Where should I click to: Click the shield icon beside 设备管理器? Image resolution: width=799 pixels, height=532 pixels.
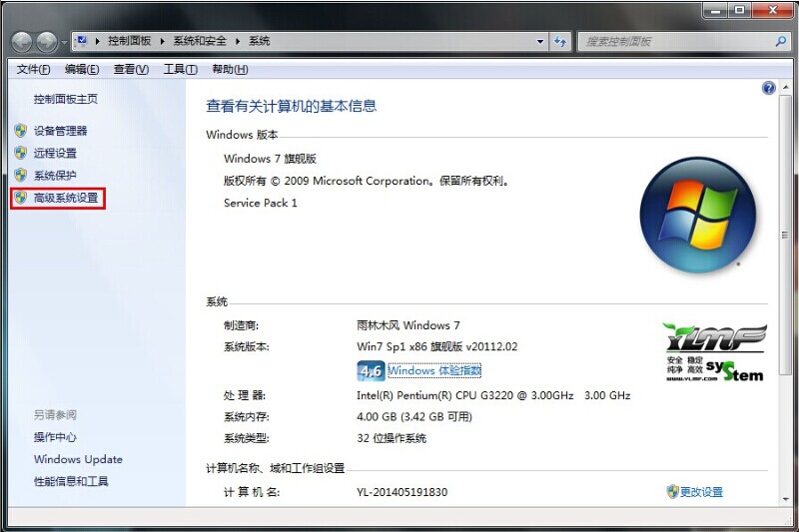pyautogui.click(x=20, y=131)
